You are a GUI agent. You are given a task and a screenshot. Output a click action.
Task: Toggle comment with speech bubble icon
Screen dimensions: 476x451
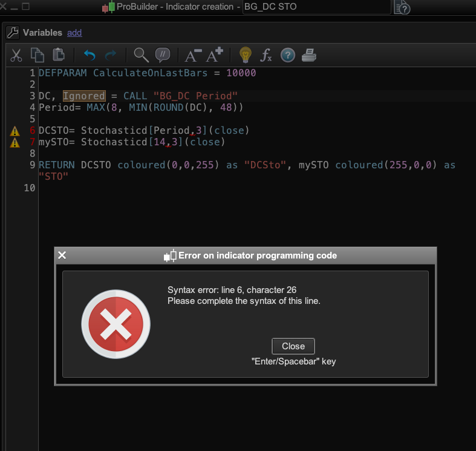pos(163,55)
